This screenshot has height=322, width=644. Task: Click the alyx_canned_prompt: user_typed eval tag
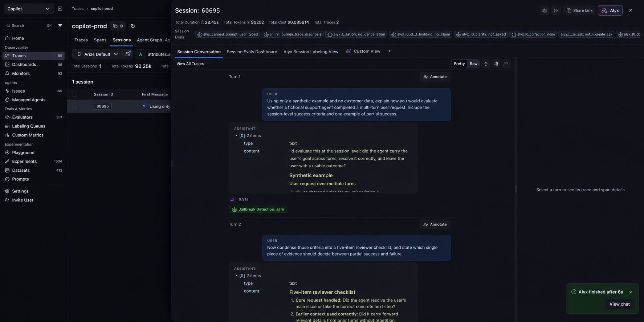227,34
